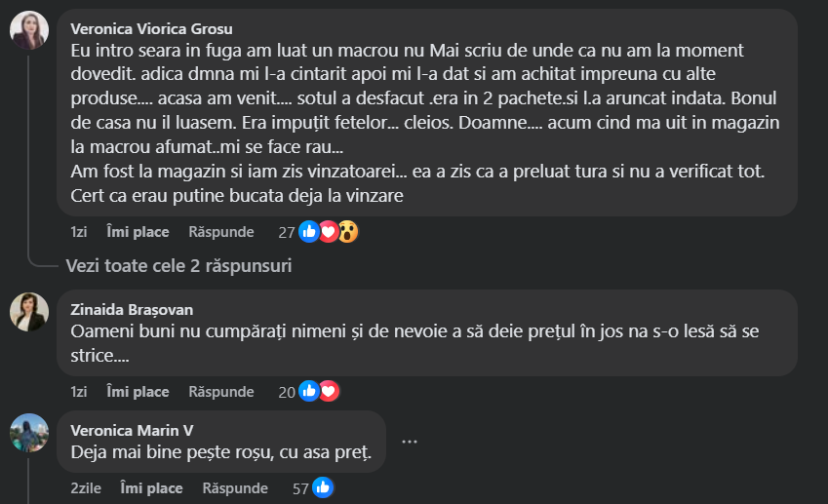This screenshot has height=504, width=828.
Task: Like Veronica Viorica Grosu's comment with 'Îmi place'
Action: (x=138, y=232)
